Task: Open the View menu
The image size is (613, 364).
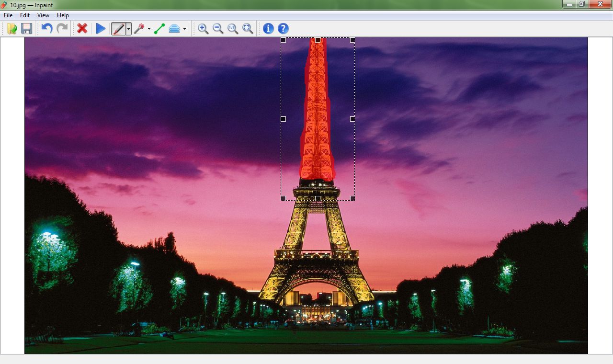Action: [x=43, y=15]
